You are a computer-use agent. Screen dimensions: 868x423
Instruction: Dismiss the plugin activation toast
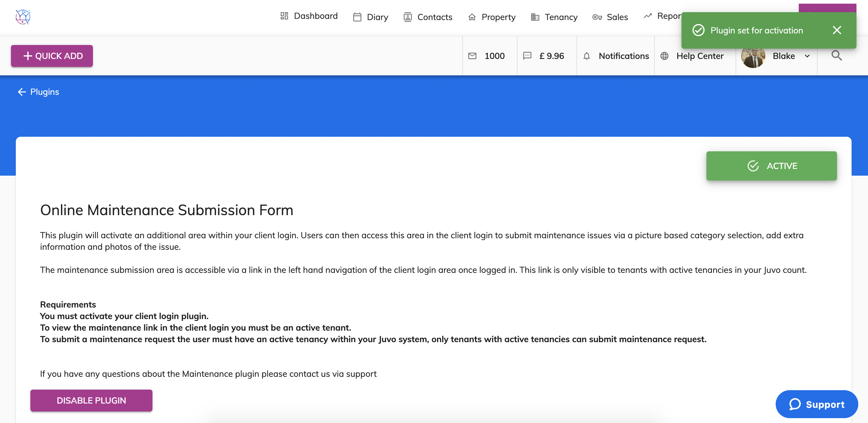tap(837, 30)
